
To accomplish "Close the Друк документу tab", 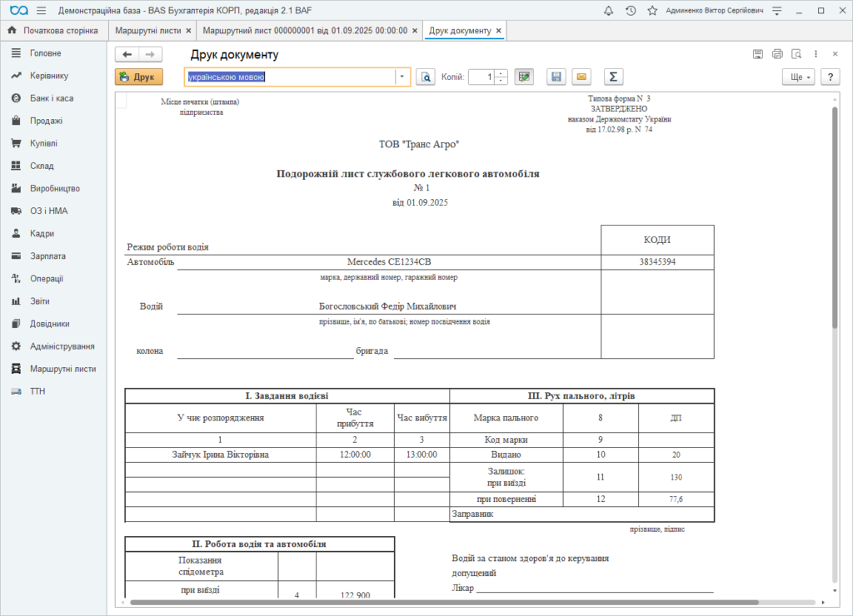I will click(498, 31).
